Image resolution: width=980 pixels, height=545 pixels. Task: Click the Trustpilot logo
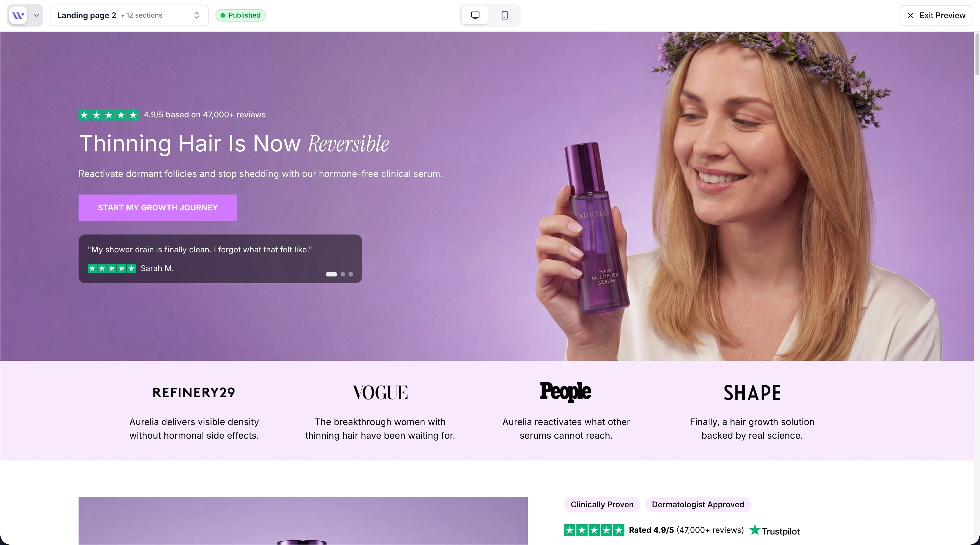[775, 531]
